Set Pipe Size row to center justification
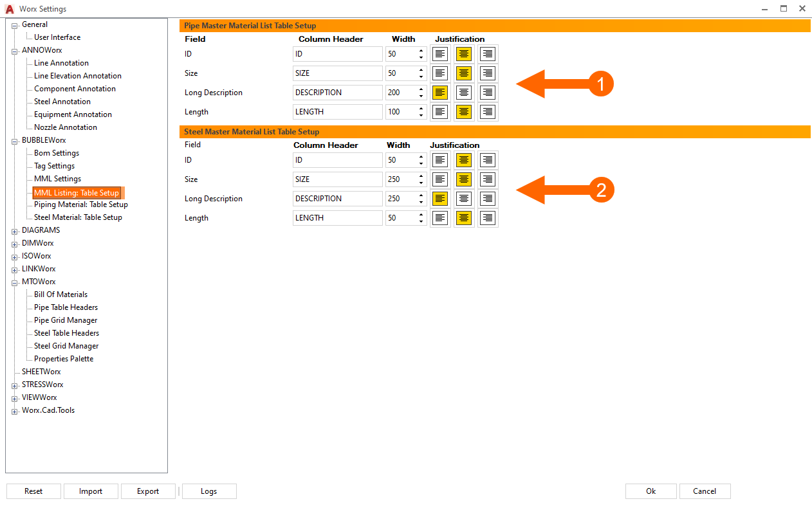The width and height of the screenshot is (812, 508). click(x=464, y=73)
